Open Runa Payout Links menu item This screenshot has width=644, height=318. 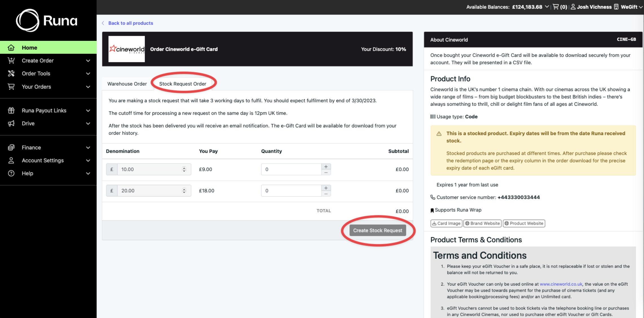tap(48, 111)
